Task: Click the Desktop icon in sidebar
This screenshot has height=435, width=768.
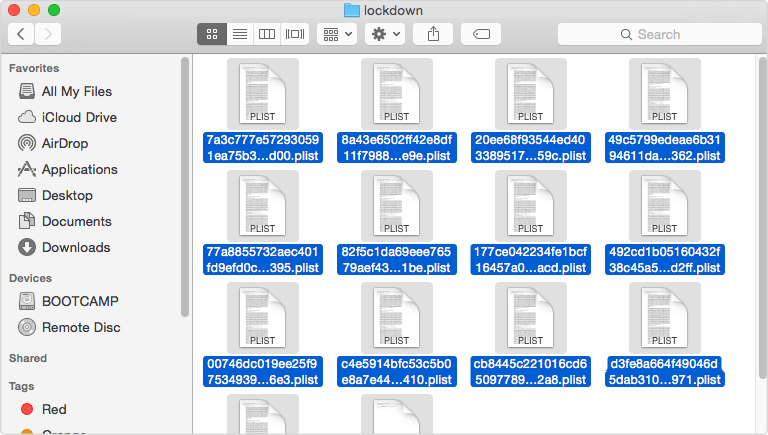Action: (x=27, y=195)
